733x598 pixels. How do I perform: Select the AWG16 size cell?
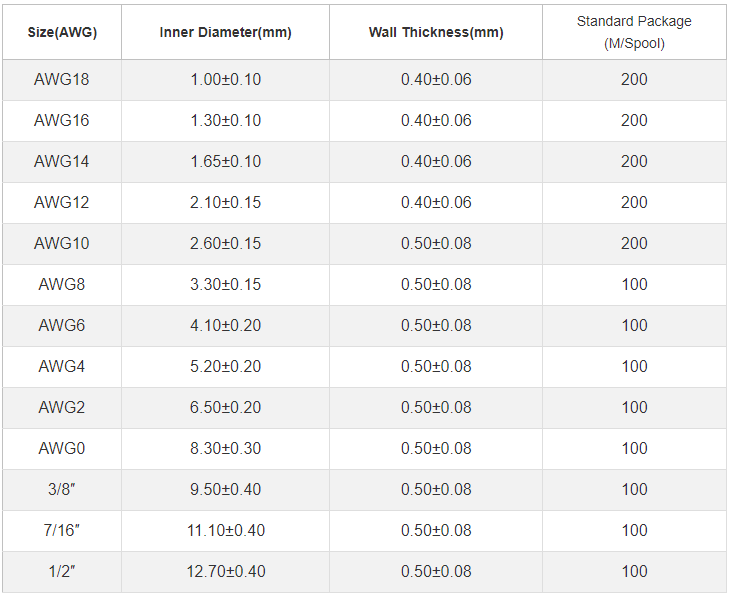62,121
